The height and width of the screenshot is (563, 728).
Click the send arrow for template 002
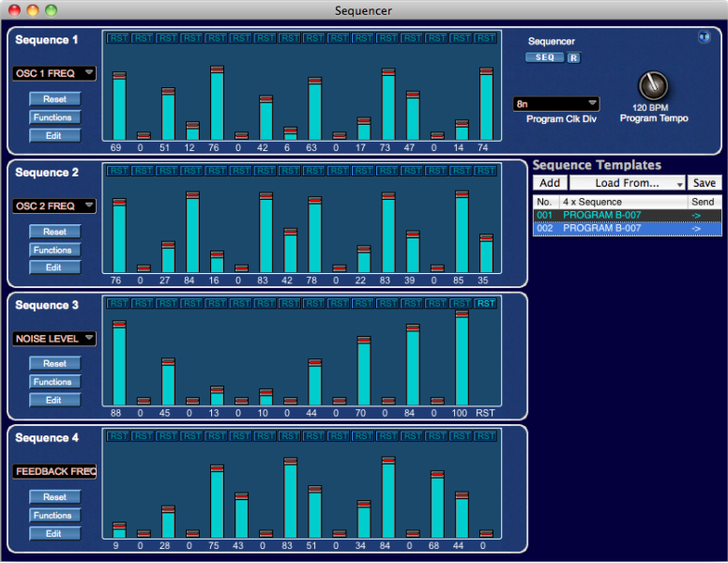click(x=695, y=228)
